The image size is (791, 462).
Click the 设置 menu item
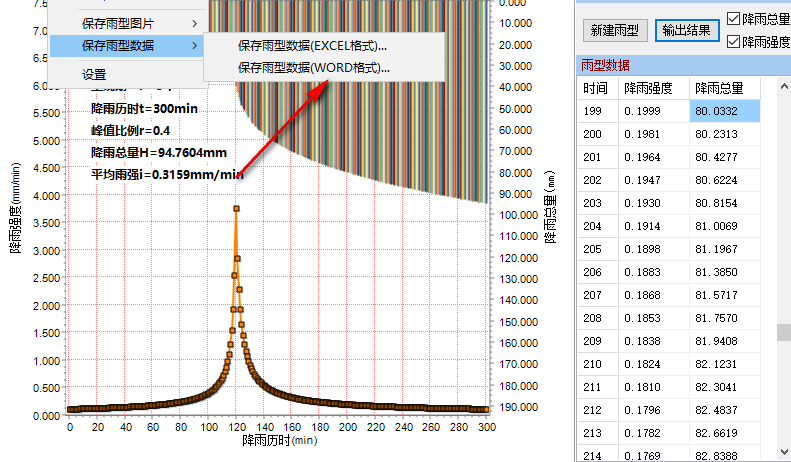pyautogui.click(x=94, y=74)
